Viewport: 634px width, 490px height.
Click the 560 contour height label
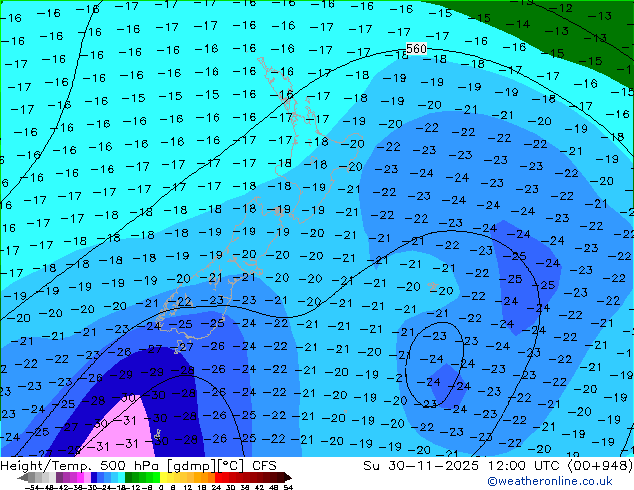click(416, 49)
